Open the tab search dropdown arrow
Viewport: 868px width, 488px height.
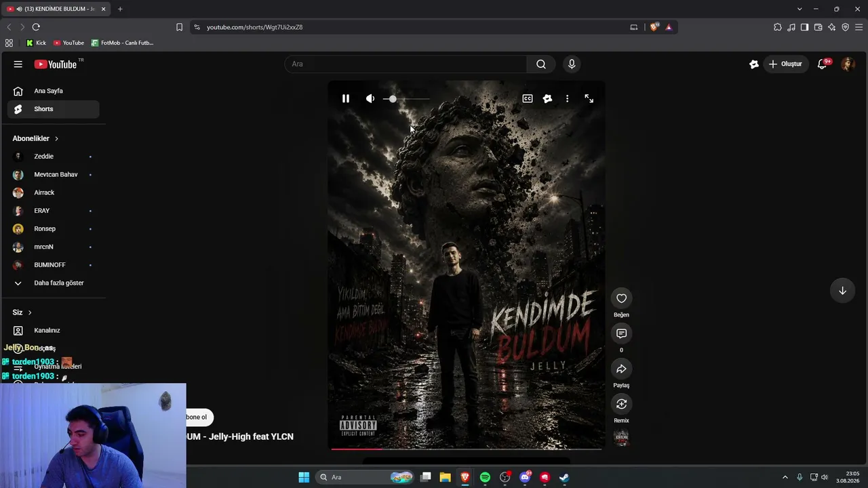pyautogui.click(x=800, y=9)
